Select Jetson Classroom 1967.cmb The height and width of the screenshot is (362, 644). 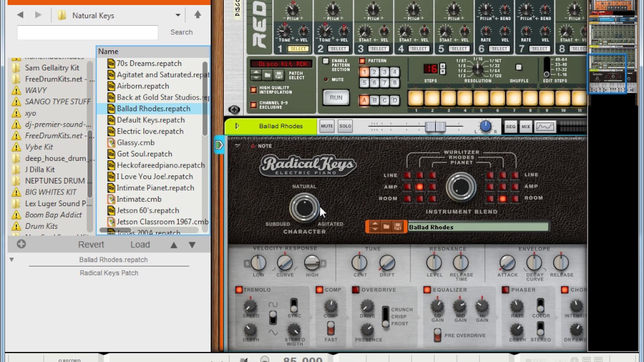coord(158,222)
